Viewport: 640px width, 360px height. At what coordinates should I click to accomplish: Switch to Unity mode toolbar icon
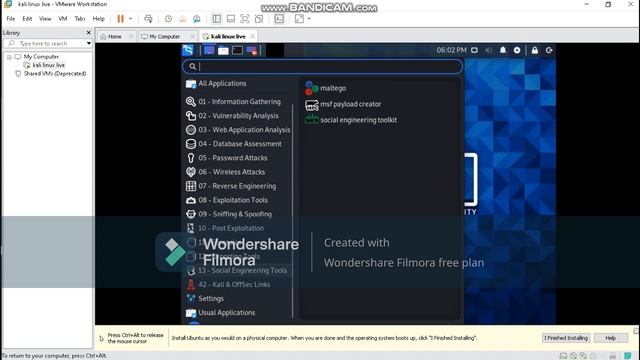coord(259,19)
